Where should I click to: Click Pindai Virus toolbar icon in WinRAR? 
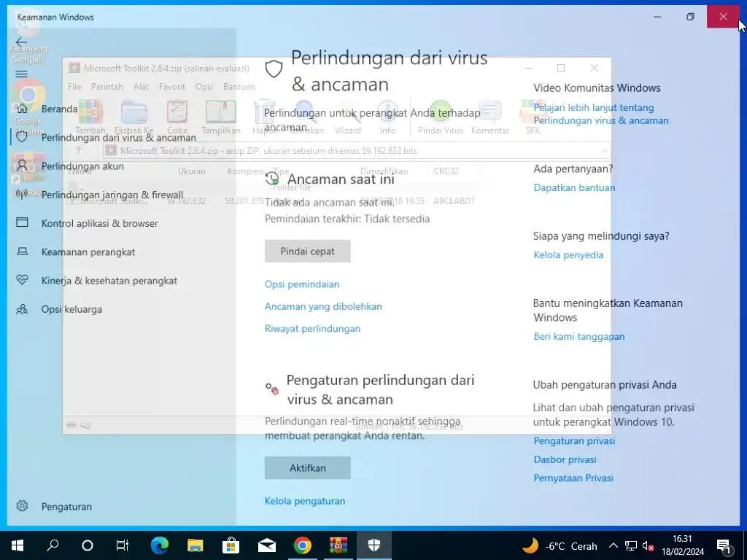click(x=440, y=117)
